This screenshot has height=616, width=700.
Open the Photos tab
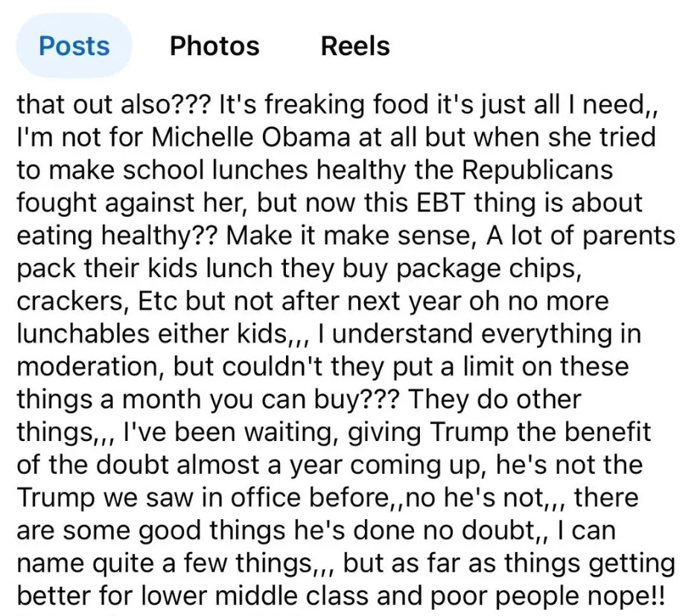(214, 45)
